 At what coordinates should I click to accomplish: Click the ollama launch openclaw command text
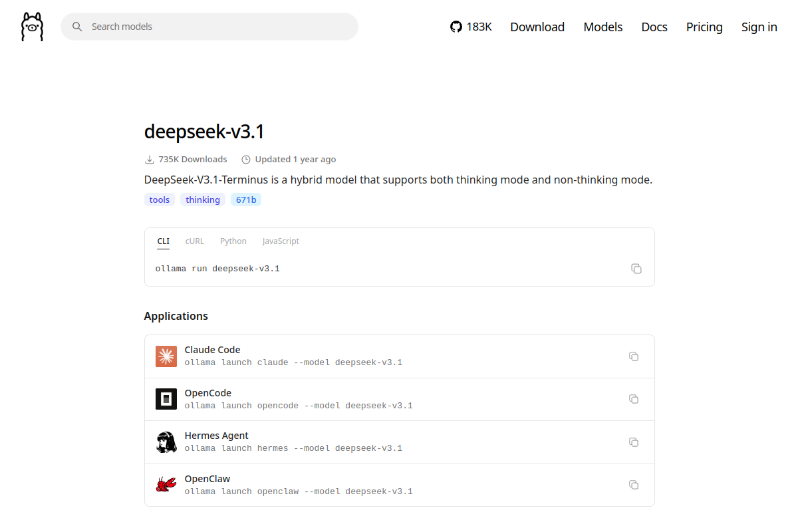coord(299,491)
